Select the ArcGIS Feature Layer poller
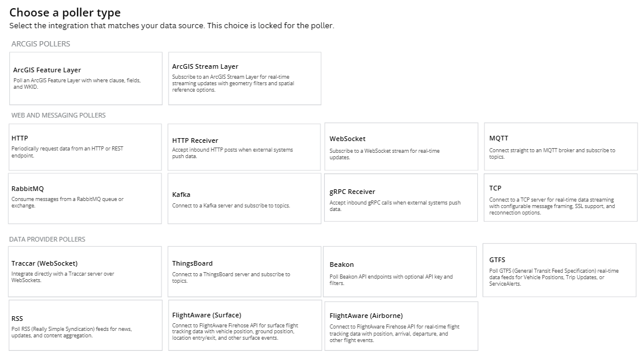Image resolution: width=644 pixels, height=355 pixels. coord(86,78)
